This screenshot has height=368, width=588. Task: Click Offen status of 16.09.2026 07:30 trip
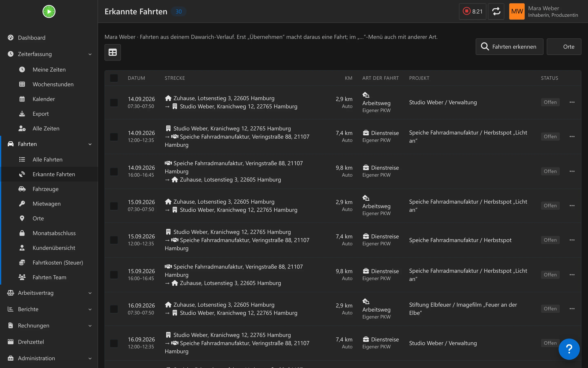[550, 309]
